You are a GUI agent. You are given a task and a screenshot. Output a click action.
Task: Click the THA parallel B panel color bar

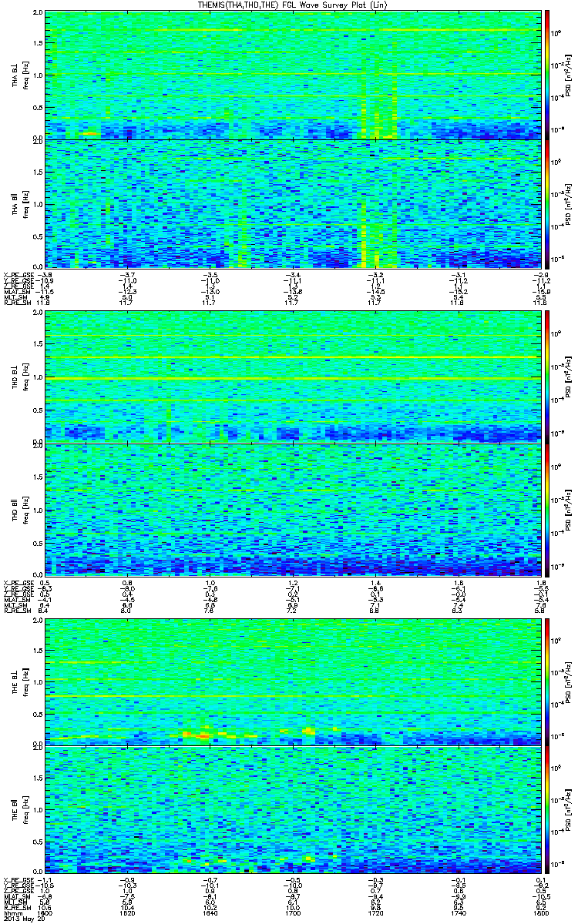click(x=546, y=204)
